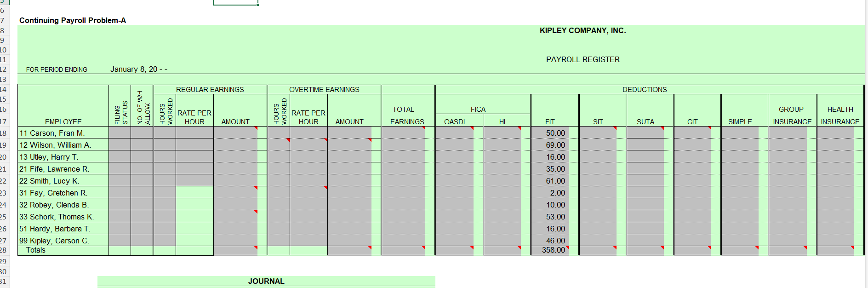Click FIT value 53.00 for Schork
The width and height of the screenshot is (868, 288).
[x=555, y=217]
